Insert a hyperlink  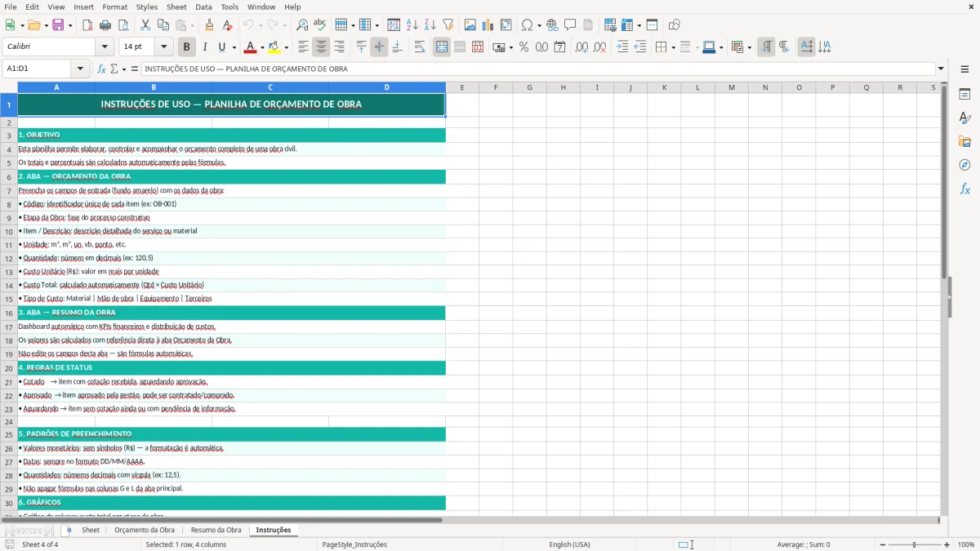[x=552, y=25]
